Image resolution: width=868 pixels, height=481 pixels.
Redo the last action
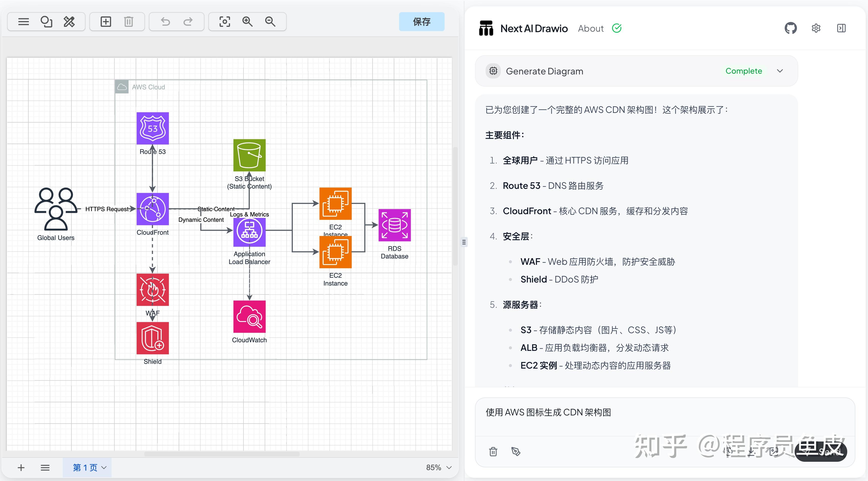[x=188, y=22]
